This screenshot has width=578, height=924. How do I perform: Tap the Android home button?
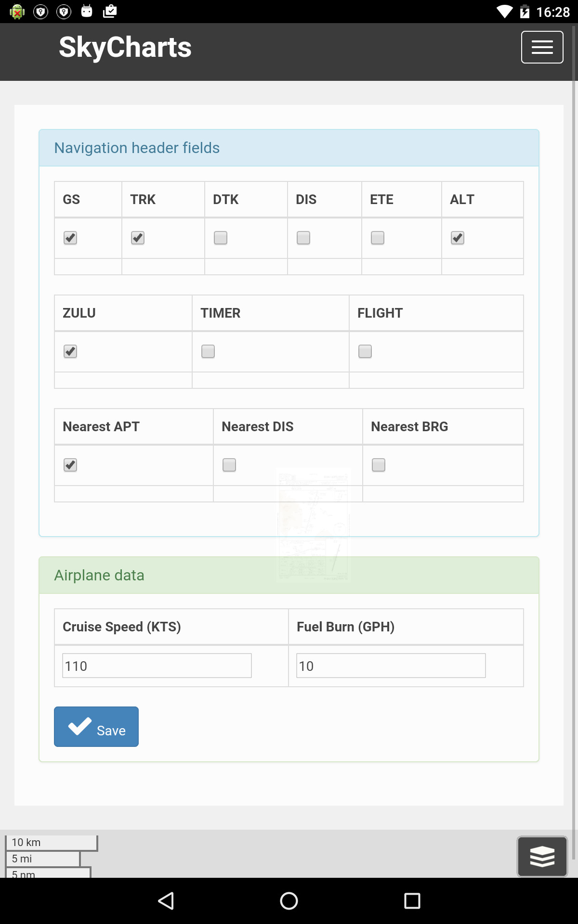[x=289, y=900]
